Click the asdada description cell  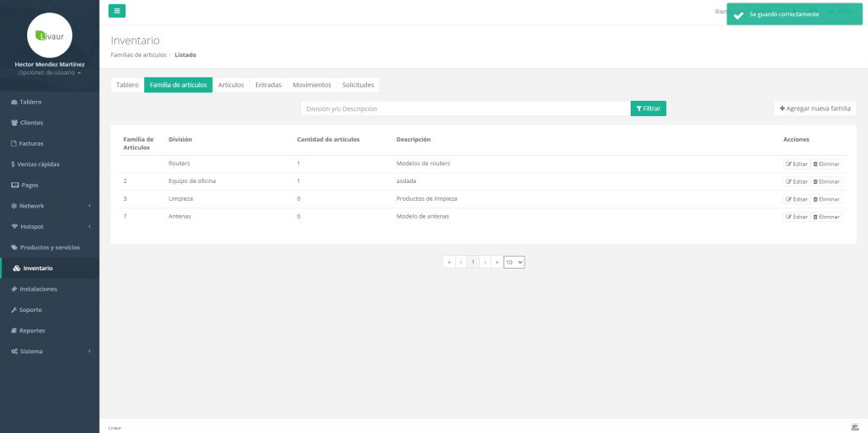406,181
